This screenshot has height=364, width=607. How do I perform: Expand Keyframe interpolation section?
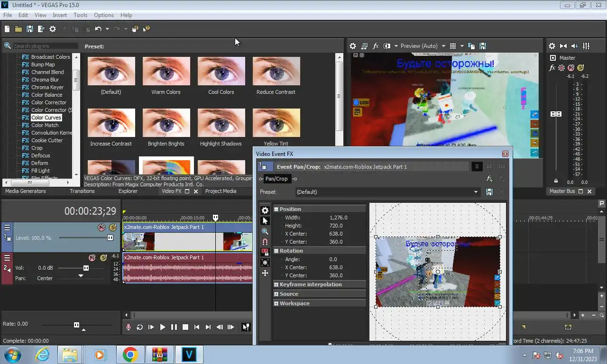276,284
